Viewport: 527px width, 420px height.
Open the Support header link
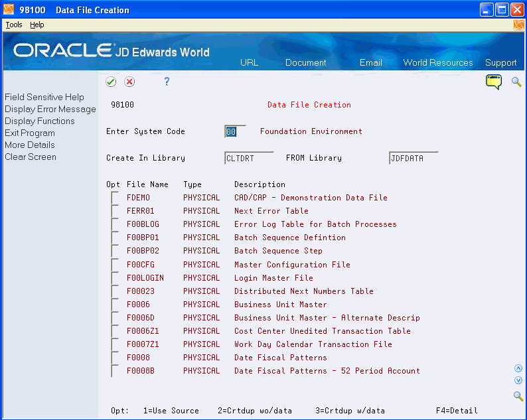[500, 62]
